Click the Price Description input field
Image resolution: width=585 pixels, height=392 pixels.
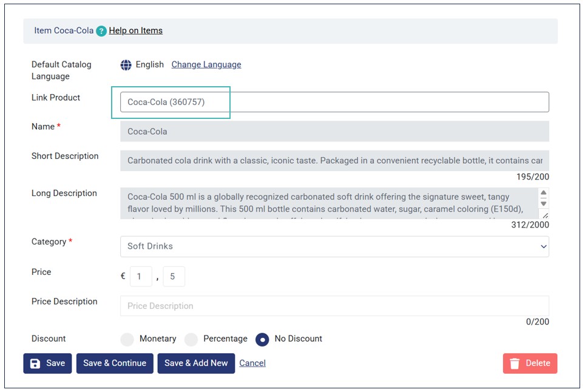click(x=334, y=306)
